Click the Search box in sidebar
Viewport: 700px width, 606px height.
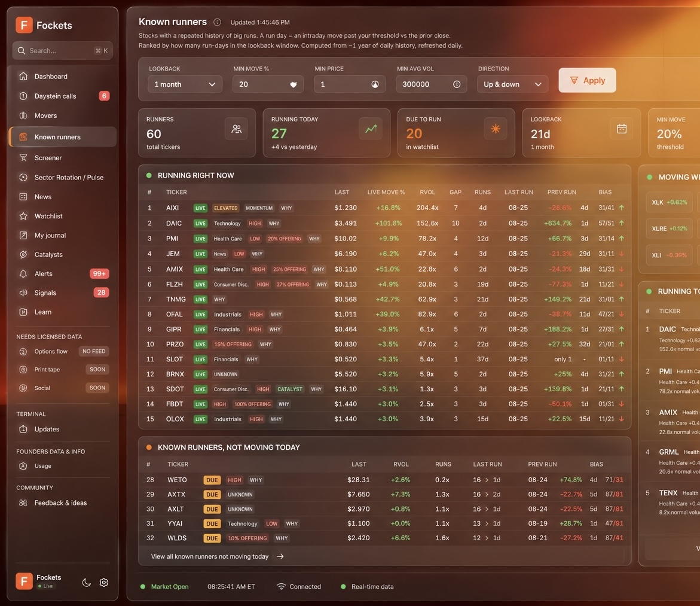pos(63,50)
